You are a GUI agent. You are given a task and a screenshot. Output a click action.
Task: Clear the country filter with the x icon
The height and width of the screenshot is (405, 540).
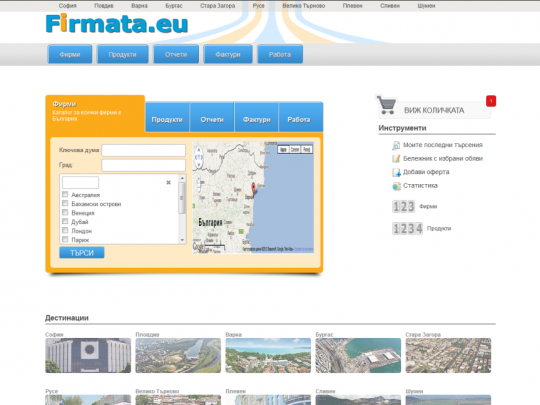tap(168, 182)
